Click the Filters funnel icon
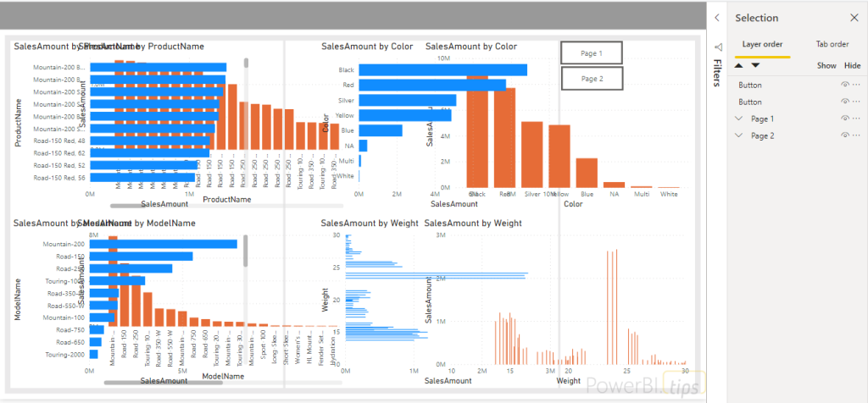Image resolution: width=868 pixels, height=403 pixels. [717, 47]
